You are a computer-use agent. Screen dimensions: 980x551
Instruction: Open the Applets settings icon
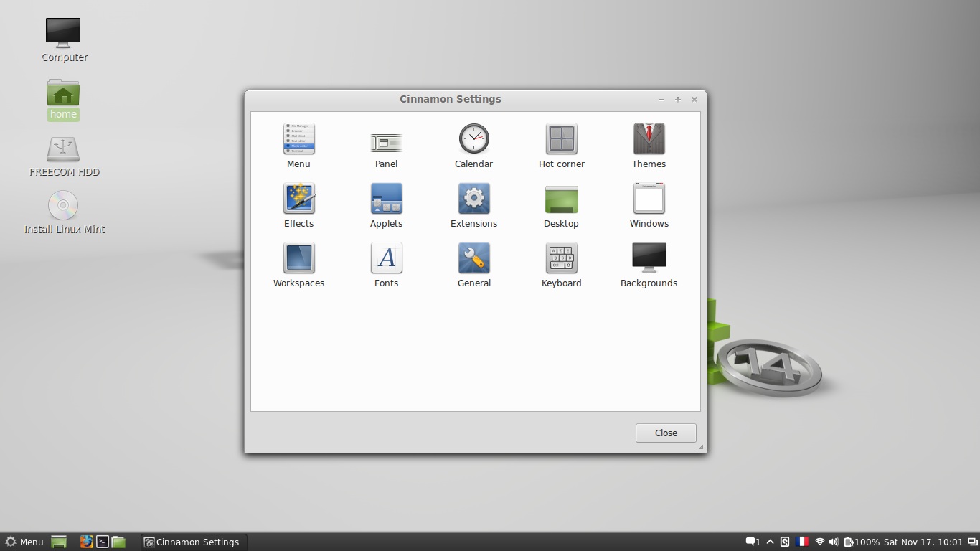[x=386, y=199]
